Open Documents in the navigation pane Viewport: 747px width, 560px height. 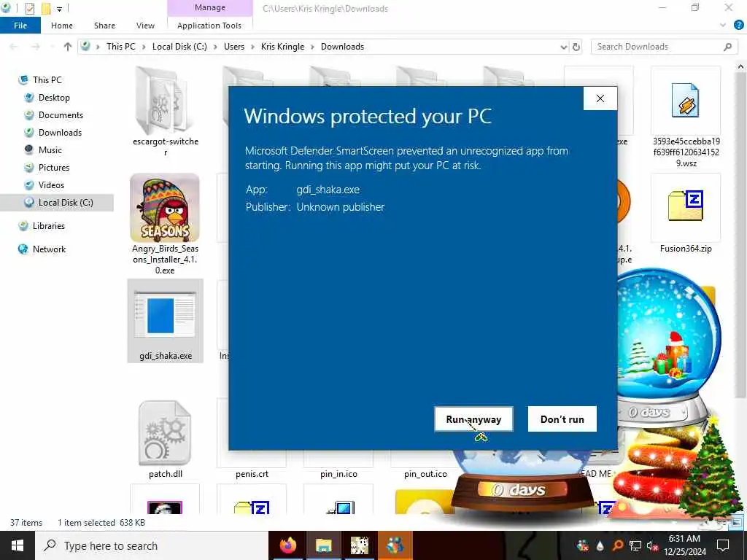(x=61, y=115)
